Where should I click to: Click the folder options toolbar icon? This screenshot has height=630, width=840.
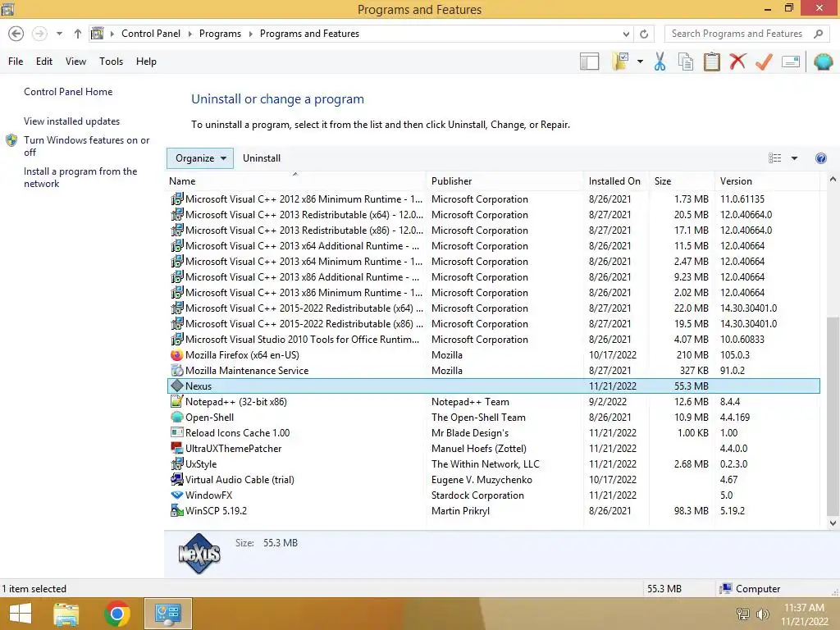point(620,61)
